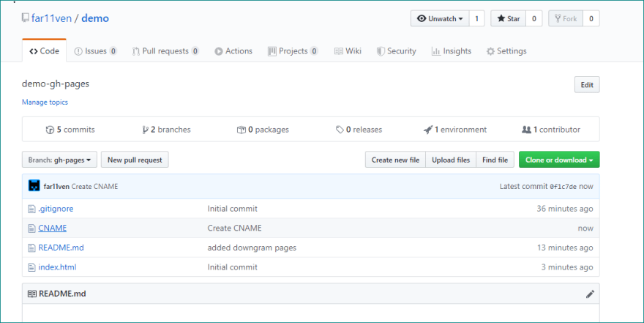
Task: Click the README.md file icon in list
Action: 31,248
